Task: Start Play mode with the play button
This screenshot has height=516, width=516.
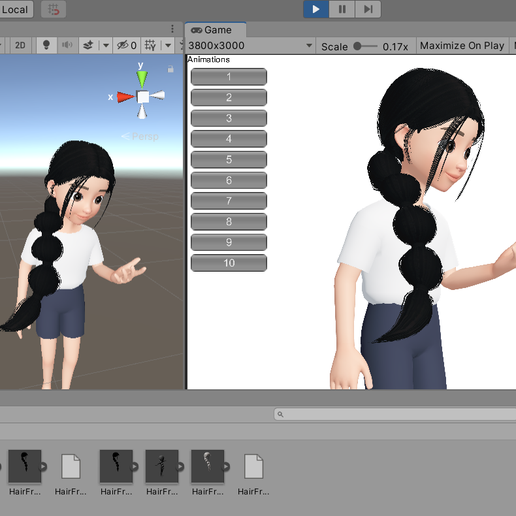Action: pos(316,9)
